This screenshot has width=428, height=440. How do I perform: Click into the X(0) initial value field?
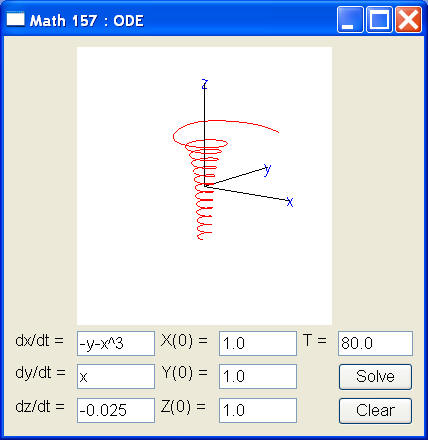click(258, 343)
